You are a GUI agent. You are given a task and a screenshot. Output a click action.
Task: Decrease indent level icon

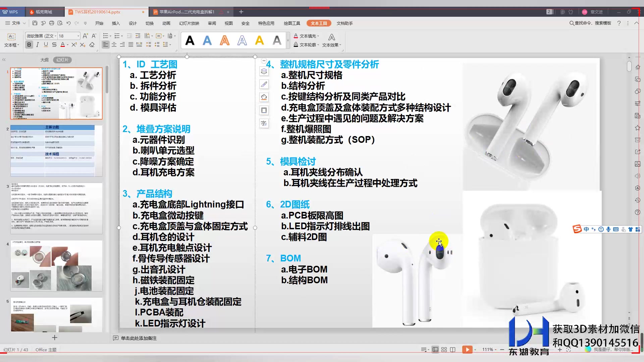tap(130, 36)
